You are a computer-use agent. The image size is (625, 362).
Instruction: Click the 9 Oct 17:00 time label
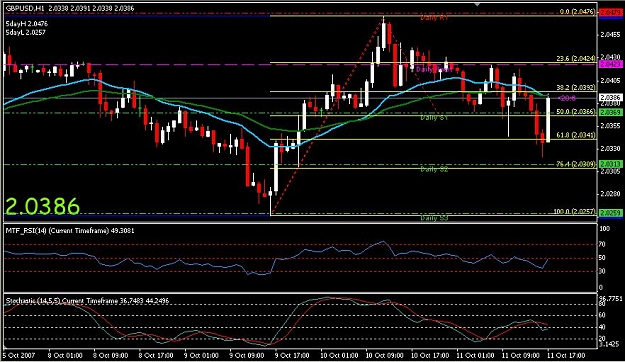(292, 355)
